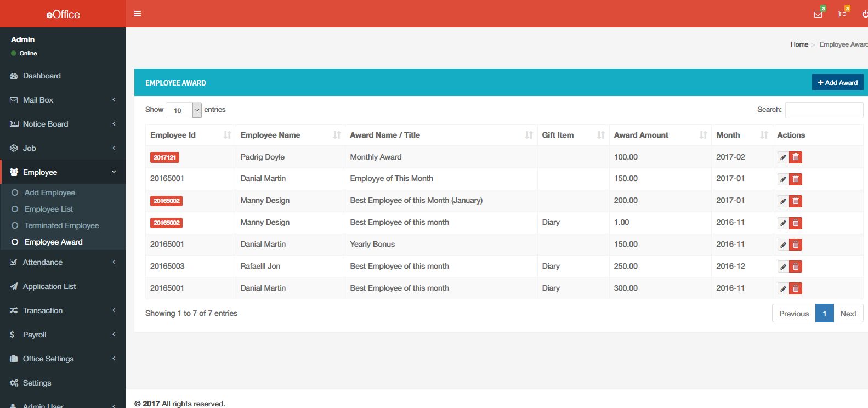Click the power logout icon
This screenshot has height=408, width=868.
[x=865, y=14]
